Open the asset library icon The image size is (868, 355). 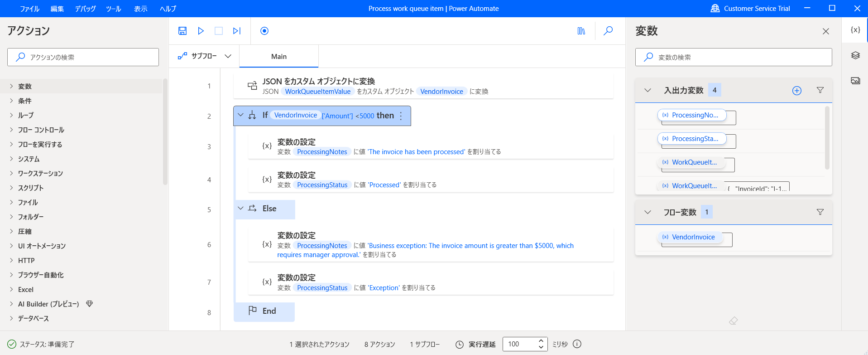[581, 31]
